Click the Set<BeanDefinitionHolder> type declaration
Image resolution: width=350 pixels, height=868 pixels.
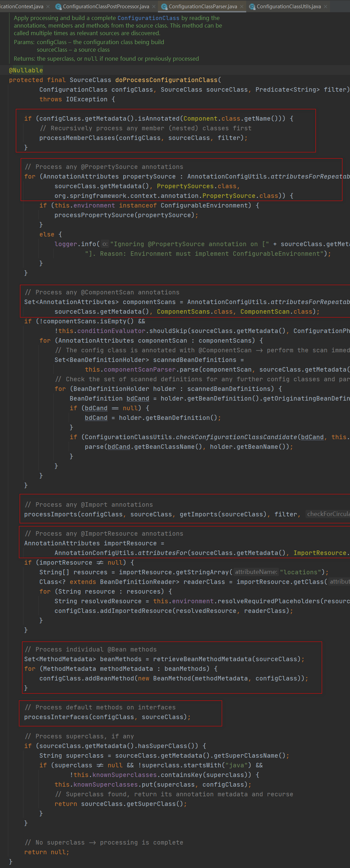click(x=102, y=360)
